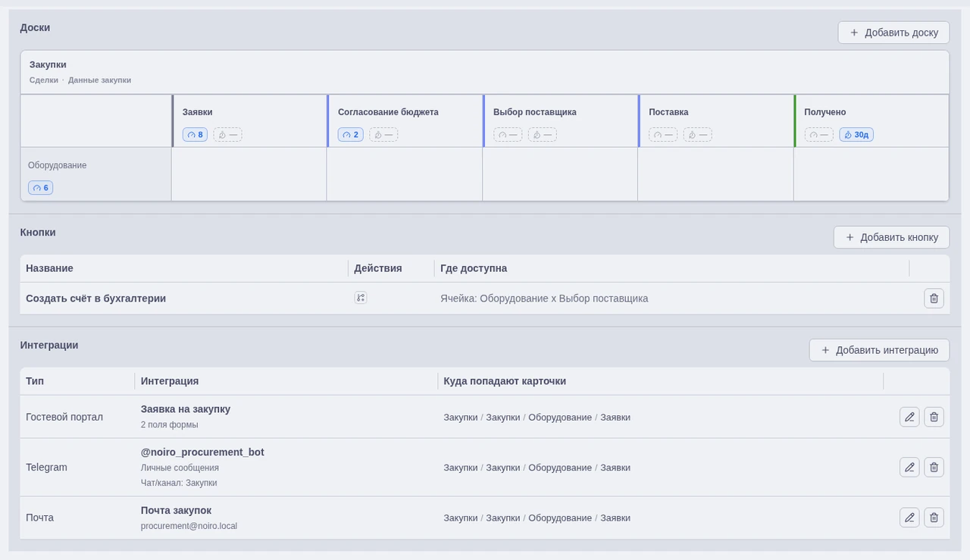970x560 pixels.
Task: Click the Заявки card limit badge 8
Action: coord(195,135)
